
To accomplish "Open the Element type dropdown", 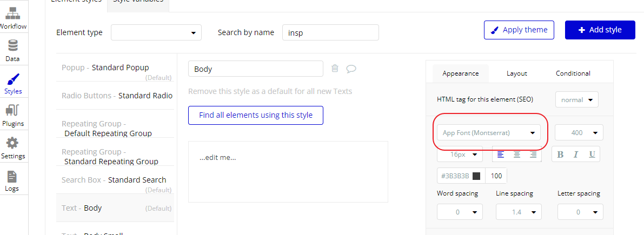I will click(x=156, y=32).
